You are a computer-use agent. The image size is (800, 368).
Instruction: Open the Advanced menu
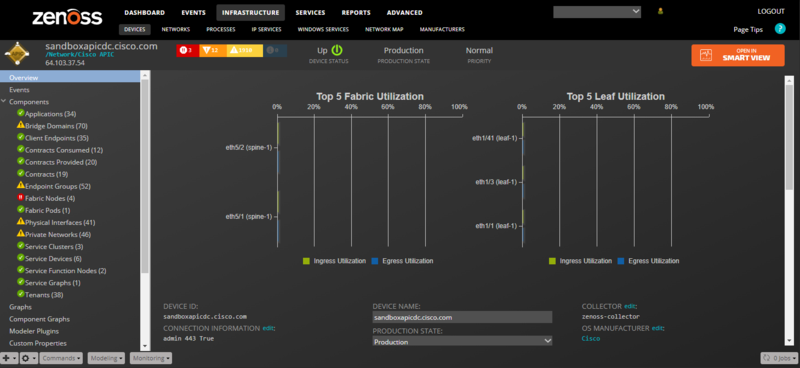[x=405, y=13]
